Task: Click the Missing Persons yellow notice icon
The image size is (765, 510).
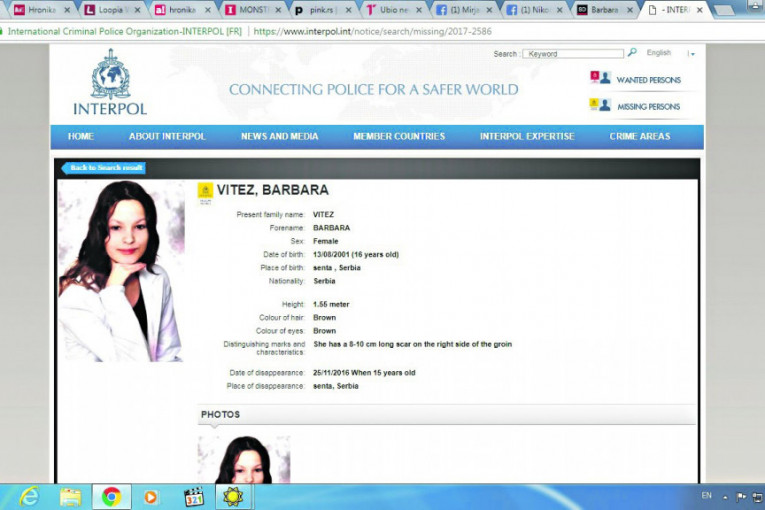Action: click(599, 105)
